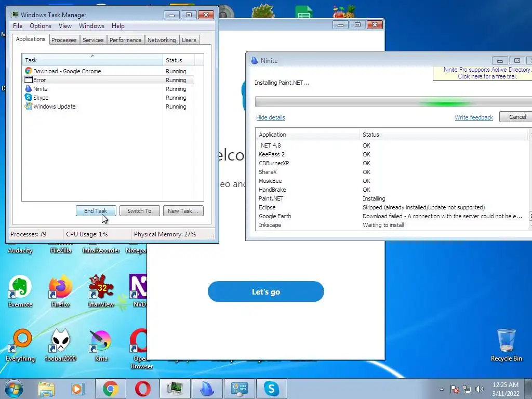
Task: Click the volume speaker tray icon
Action: (x=479, y=389)
